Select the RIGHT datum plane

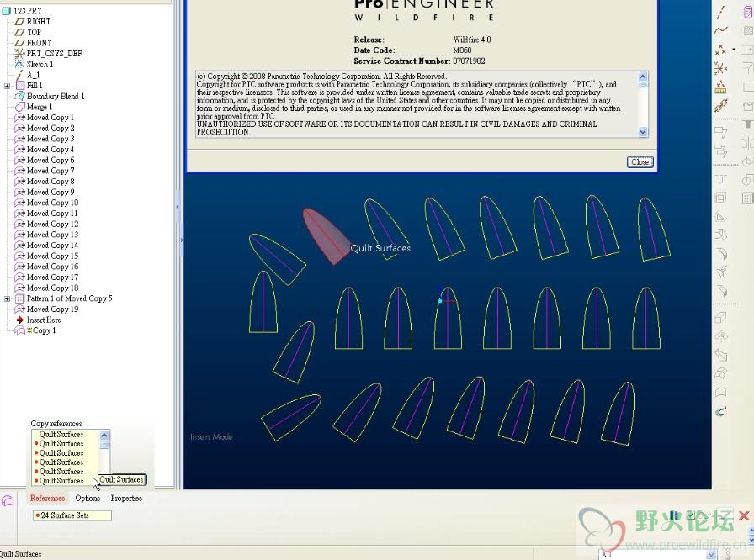(x=38, y=22)
